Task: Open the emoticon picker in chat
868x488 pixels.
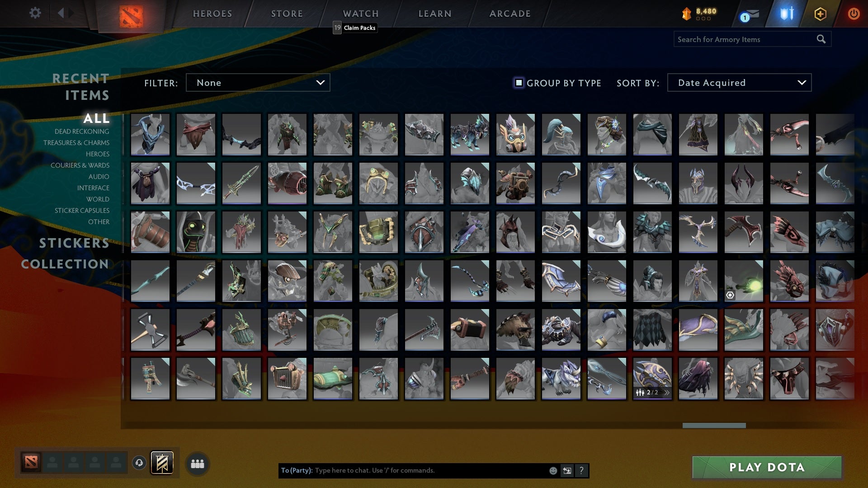Action: pos(553,471)
